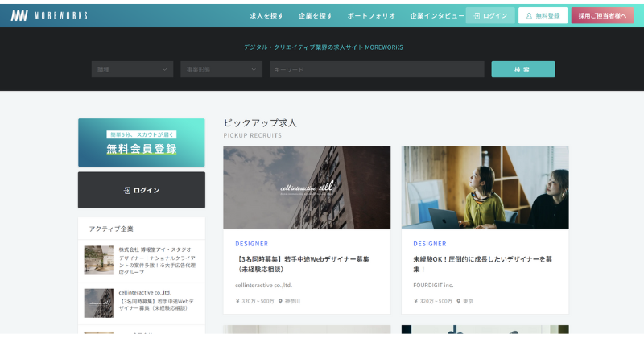Viewport: 644px width, 338px height.
Task: Open the cell interactive building job image
Action: click(x=307, y=188)
